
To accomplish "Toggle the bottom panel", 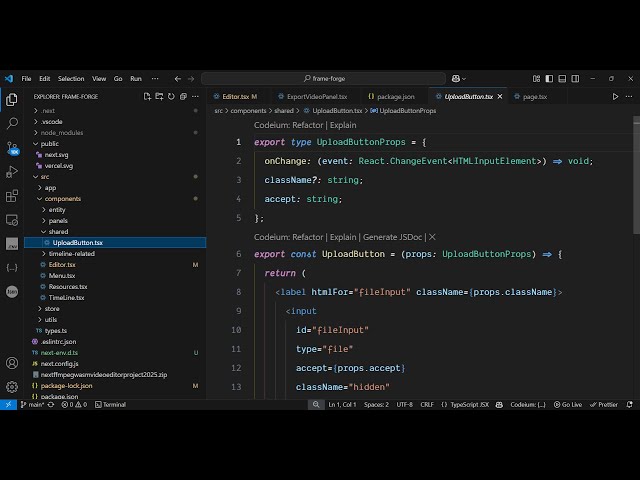I will pos(562,78).
